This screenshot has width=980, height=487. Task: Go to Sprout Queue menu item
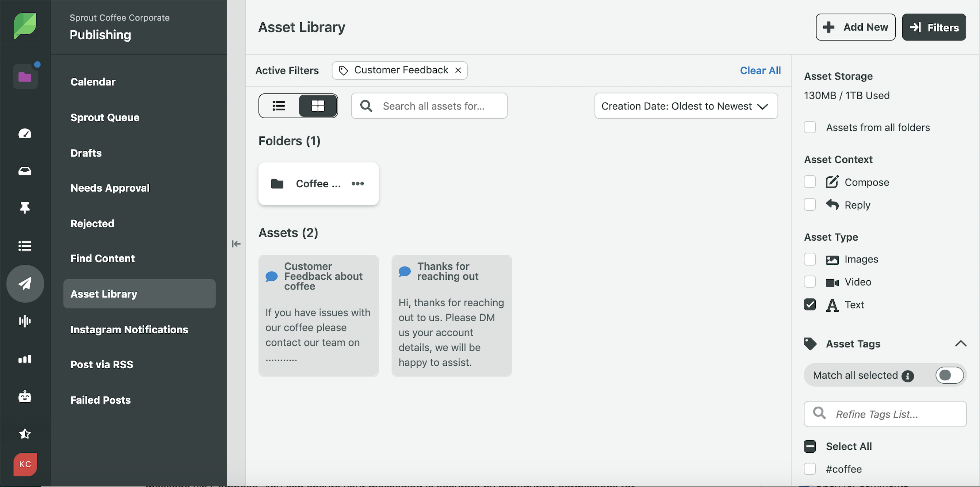[105, 118]
